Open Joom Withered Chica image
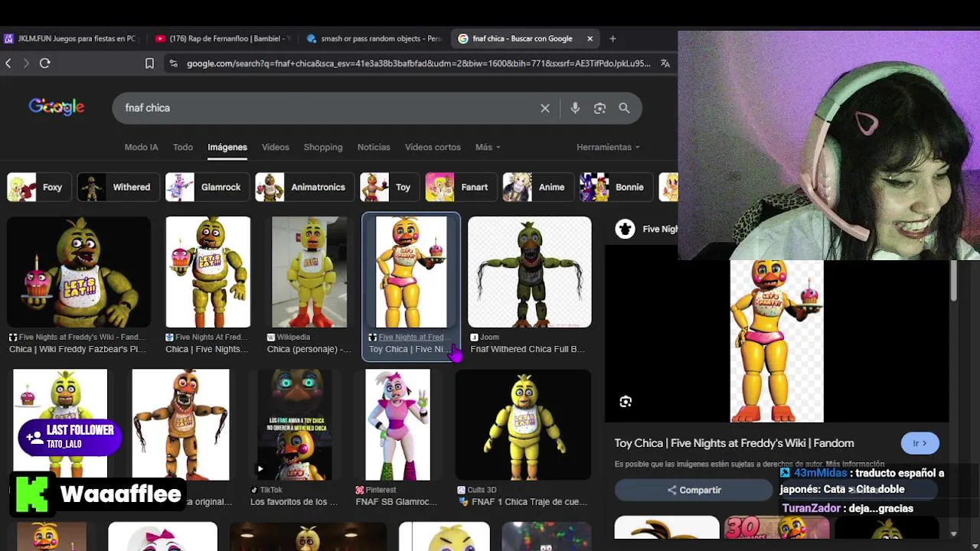This screenshot has height=551, width=980. (x=529, y=272)
